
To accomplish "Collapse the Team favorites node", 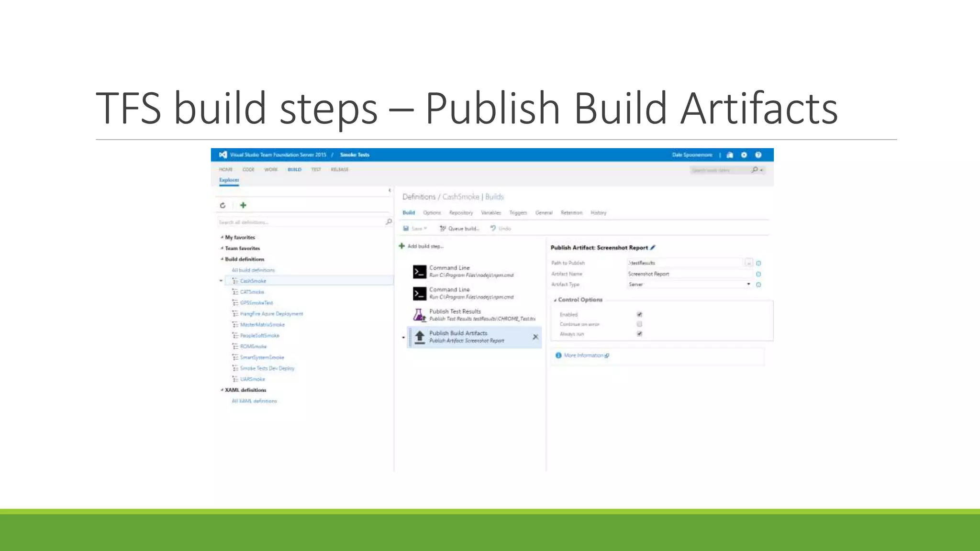I will pos(222,248).
